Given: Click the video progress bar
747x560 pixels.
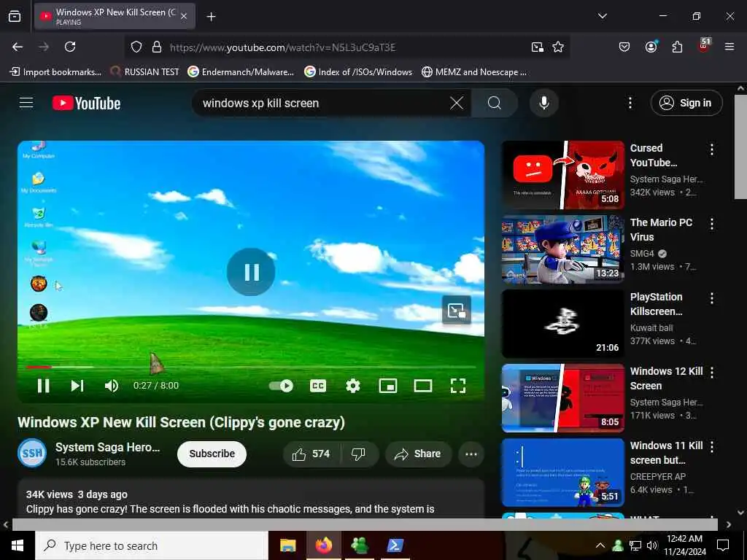Looking at the screenshot, I should 251,367.
